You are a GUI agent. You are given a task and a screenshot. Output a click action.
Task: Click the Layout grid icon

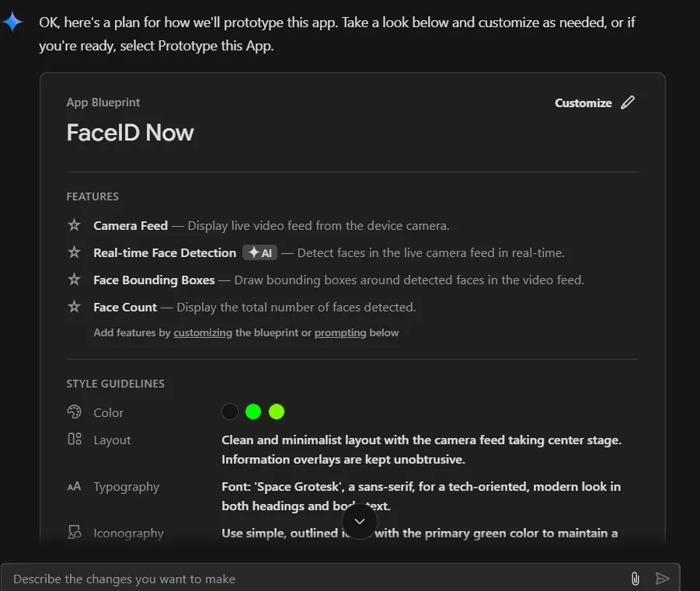(75, 440)
